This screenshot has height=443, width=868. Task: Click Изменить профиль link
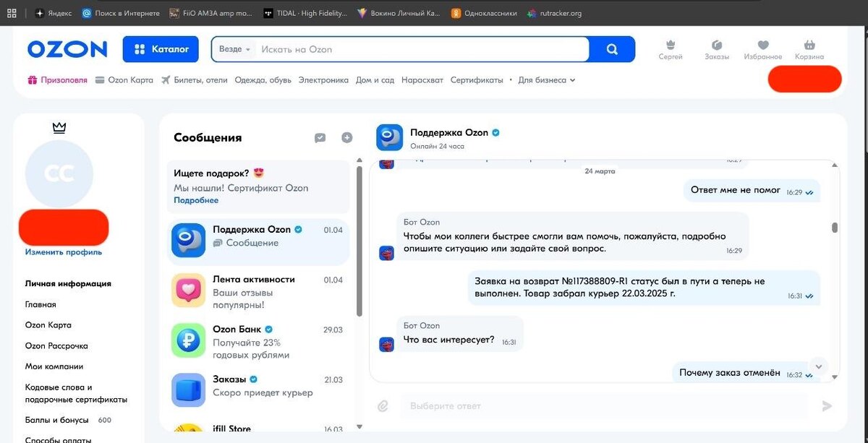pyautogui.click(x=64, y=252)
